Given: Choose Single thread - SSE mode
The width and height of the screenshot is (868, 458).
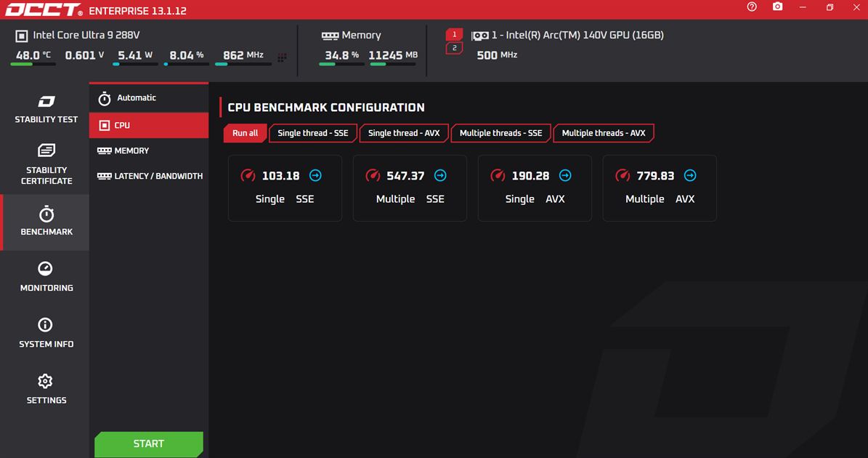Looking at the screenshot, I should [313, 133].
